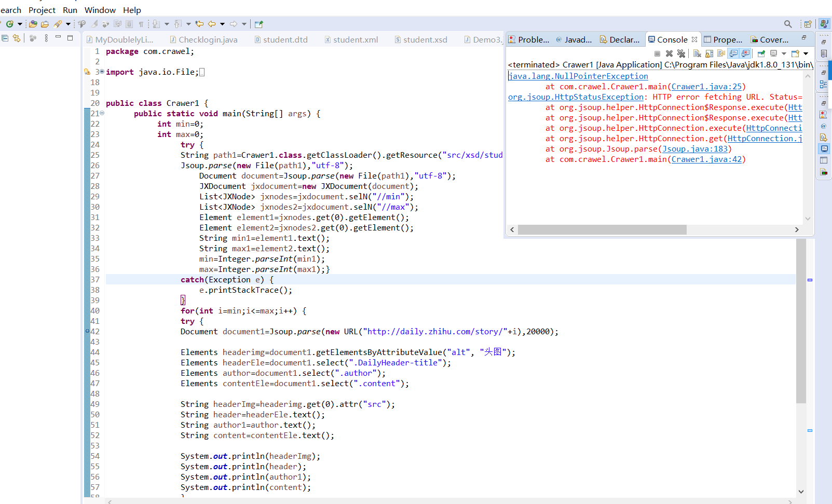The image size is (832, 504).
Task: Click Collapse All icon in left panel
Action: (5, 38)
